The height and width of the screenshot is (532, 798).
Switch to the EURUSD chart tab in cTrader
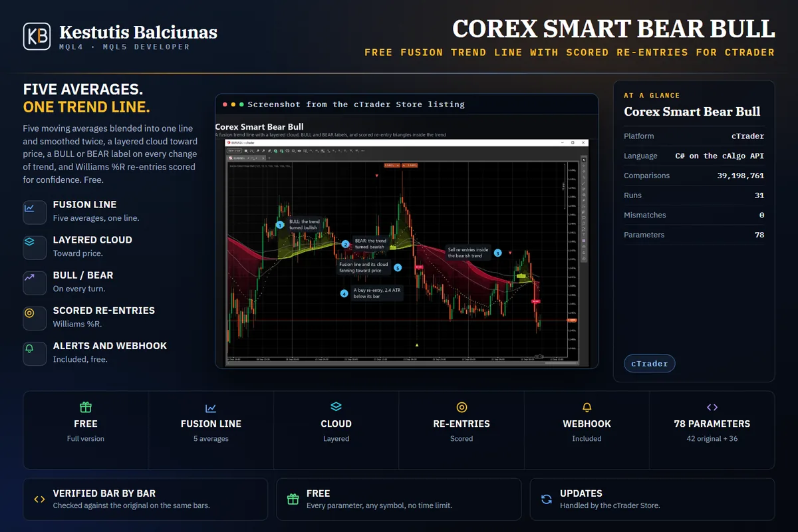click(x=245, y=158)
